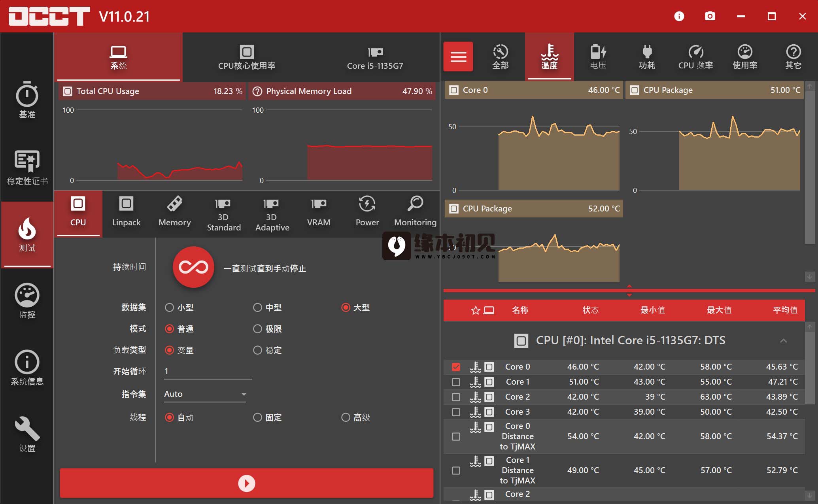818x504 pixels.
Task: Check the Core 2 43.89 °C row checkbox
Action: 456,397
